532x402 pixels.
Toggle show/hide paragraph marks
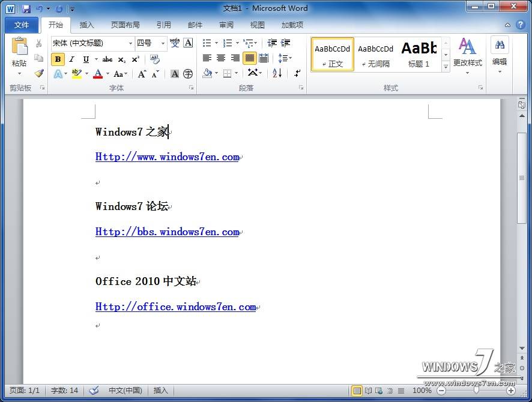click(297, 73)
